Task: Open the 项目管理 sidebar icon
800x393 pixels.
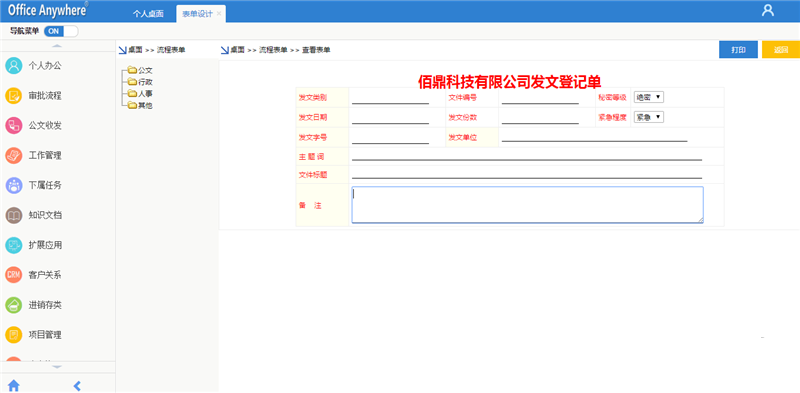Action: point(14,335)
